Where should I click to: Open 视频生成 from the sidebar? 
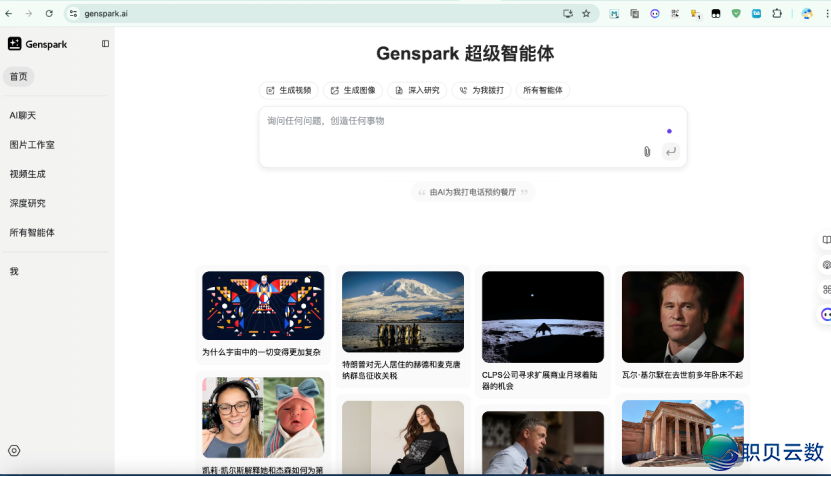(28, 174)
